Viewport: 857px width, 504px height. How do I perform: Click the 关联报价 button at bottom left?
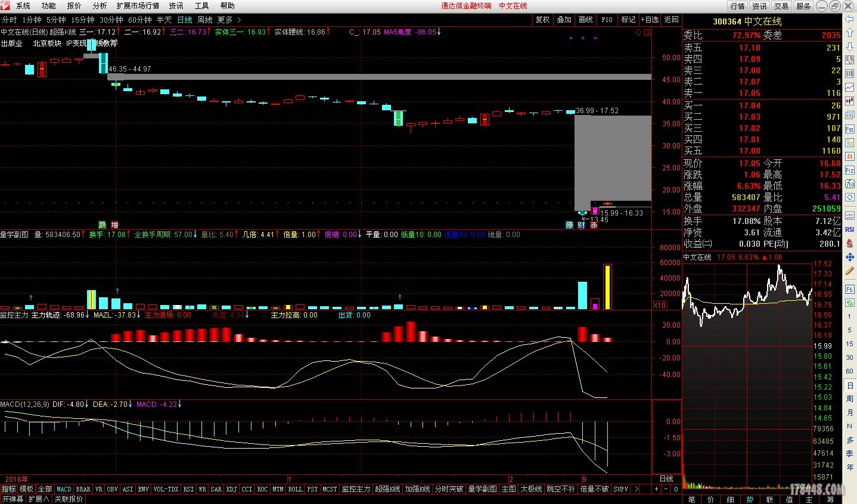[x=69, y=499]
